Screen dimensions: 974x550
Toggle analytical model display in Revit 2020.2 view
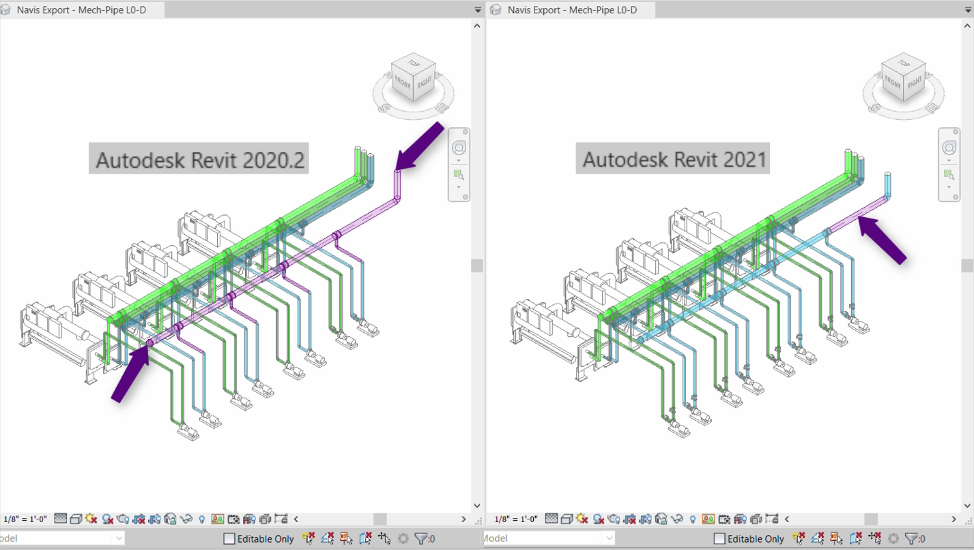(249, 518)
